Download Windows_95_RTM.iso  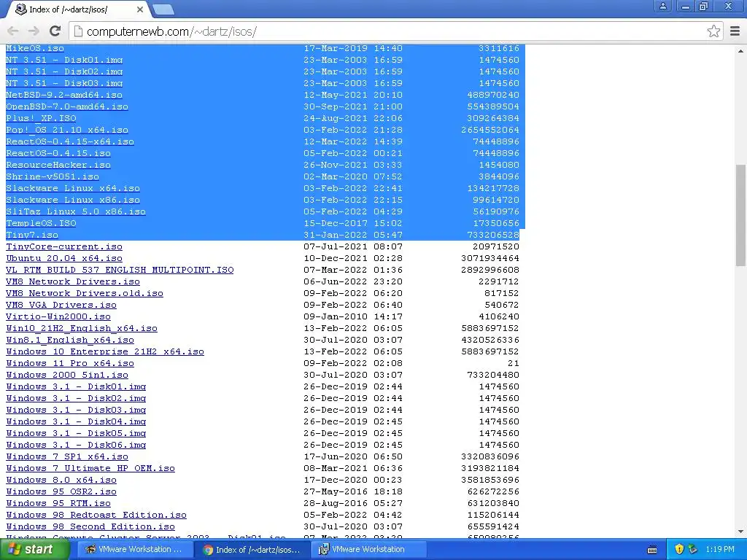click(58, 503)
